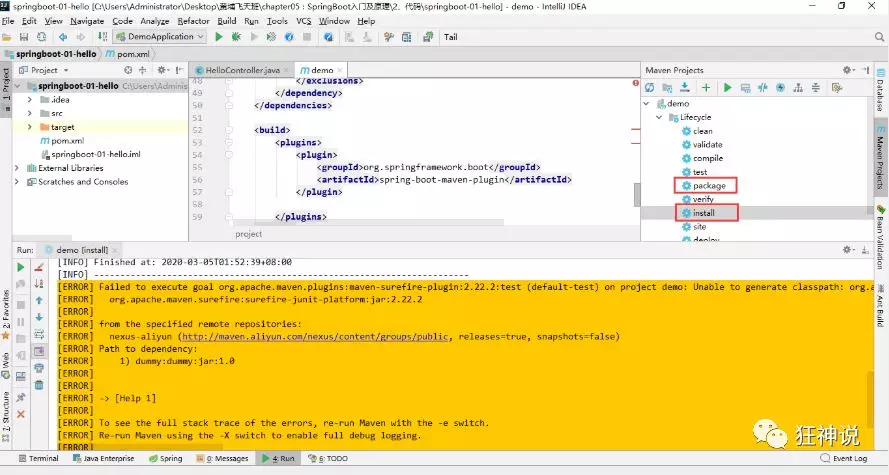Expand the src folder

click(29, 113)
